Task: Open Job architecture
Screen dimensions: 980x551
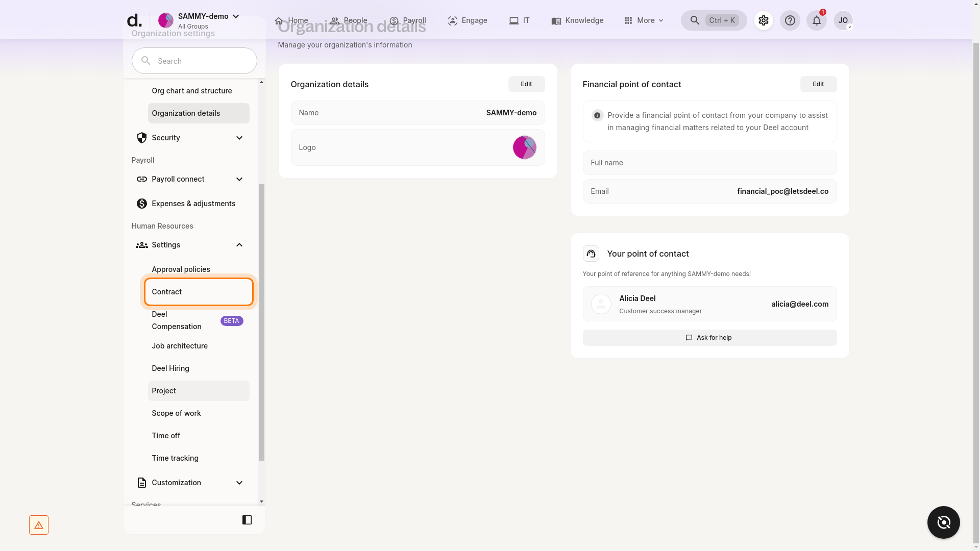Action: (199, 346)
